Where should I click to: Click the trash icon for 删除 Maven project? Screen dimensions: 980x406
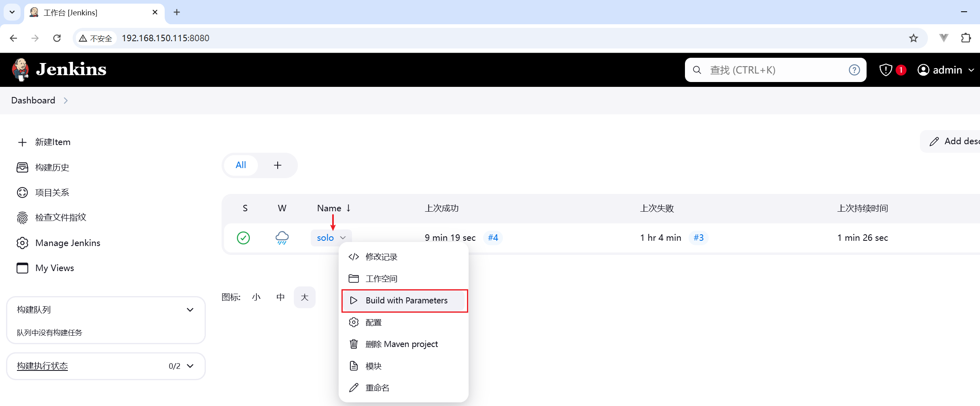(x=354, y=344)
